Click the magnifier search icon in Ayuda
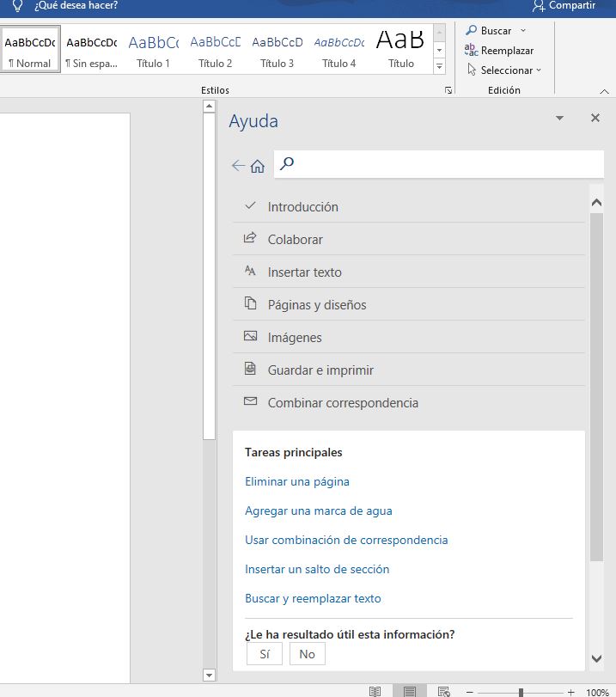 click(288, 163)
